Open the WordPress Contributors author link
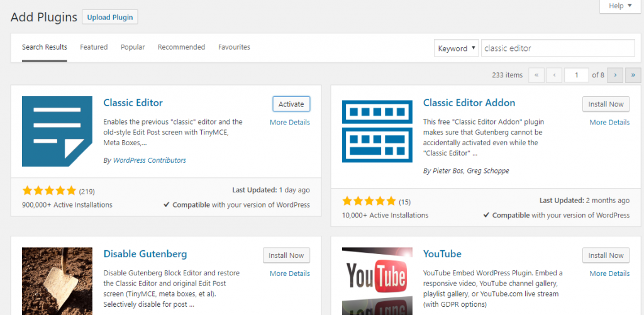Screen dimensions: 644x315 [x=150, y=160]
